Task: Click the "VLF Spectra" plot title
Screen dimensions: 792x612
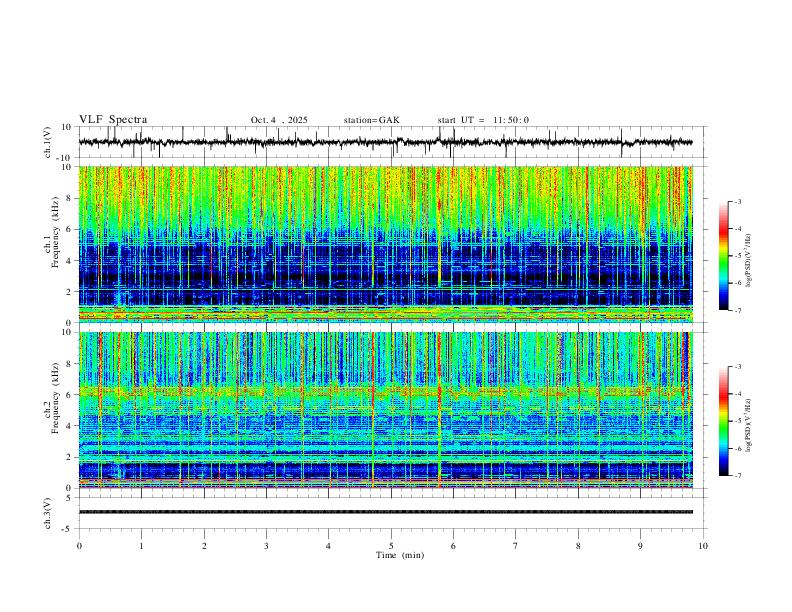Action: pos(113,120)
